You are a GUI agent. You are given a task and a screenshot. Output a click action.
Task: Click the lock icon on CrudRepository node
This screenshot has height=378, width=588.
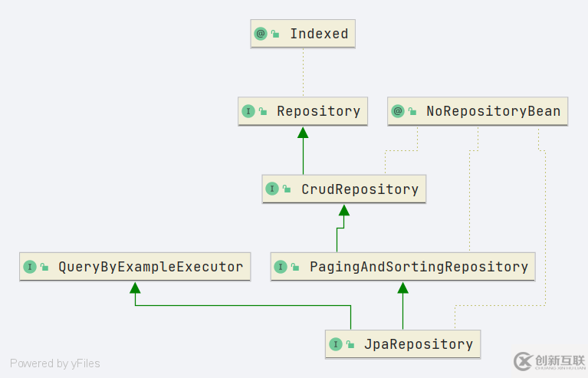[287, 189]
